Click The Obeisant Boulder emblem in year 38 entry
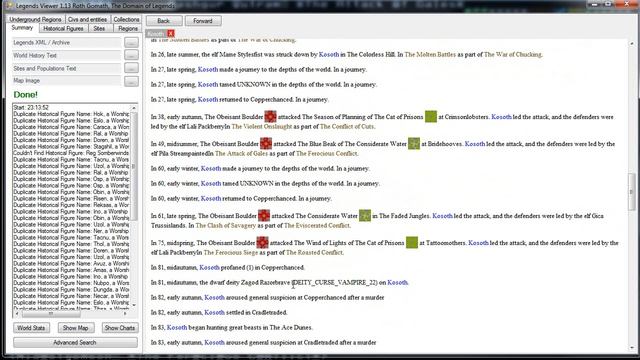This screenshot has width=640, height=360. [270, 117]
